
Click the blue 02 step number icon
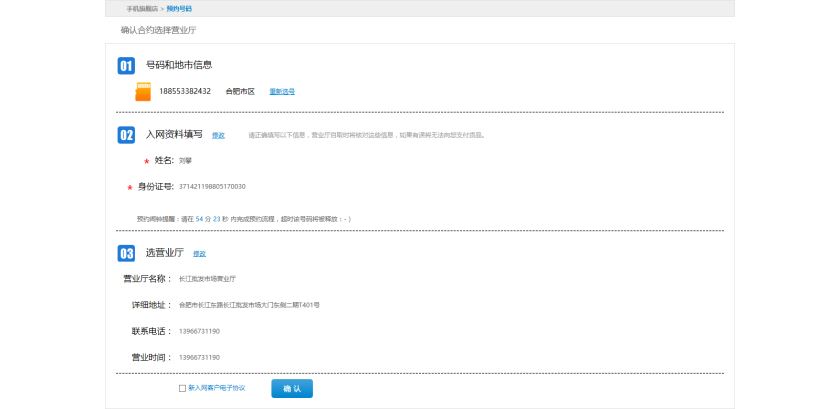[126, 135]
